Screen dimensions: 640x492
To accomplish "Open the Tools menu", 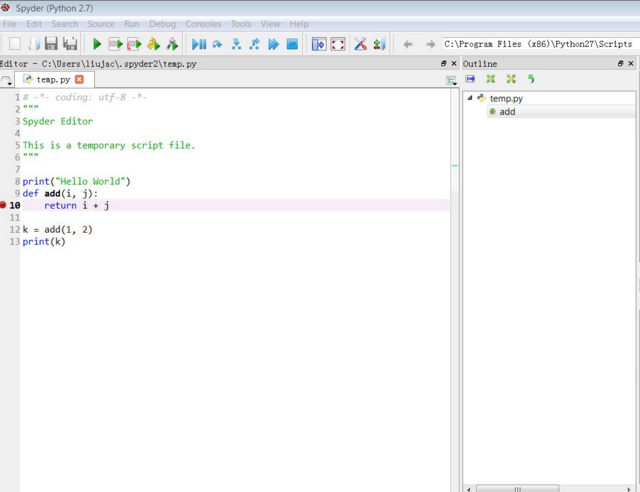I will [x=241, y=24].
